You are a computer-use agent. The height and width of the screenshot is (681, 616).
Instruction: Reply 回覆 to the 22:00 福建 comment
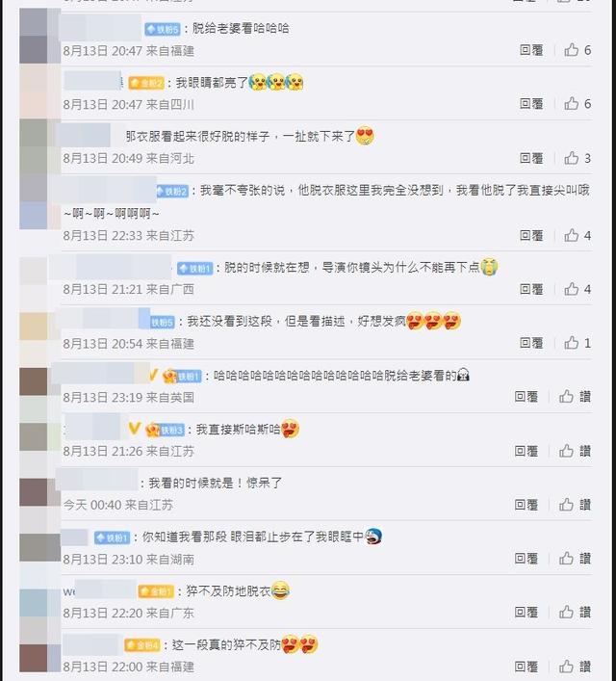(x=526, y=667)
